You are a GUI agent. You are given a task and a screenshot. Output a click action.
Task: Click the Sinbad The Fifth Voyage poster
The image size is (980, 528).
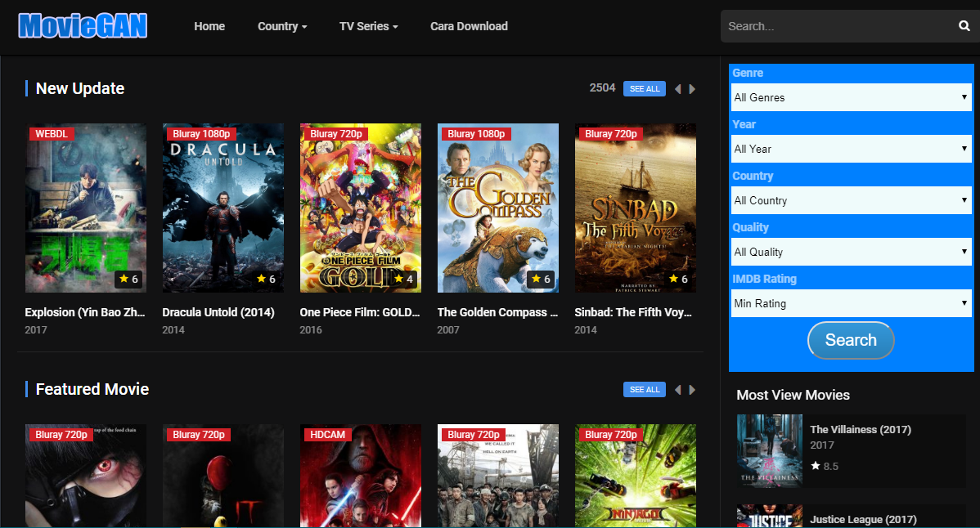(x=636, y=208)
